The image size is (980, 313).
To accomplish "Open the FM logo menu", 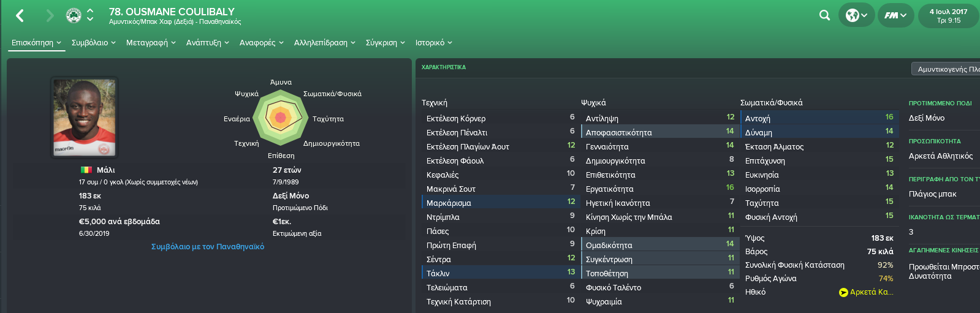I will click(895, 15).
